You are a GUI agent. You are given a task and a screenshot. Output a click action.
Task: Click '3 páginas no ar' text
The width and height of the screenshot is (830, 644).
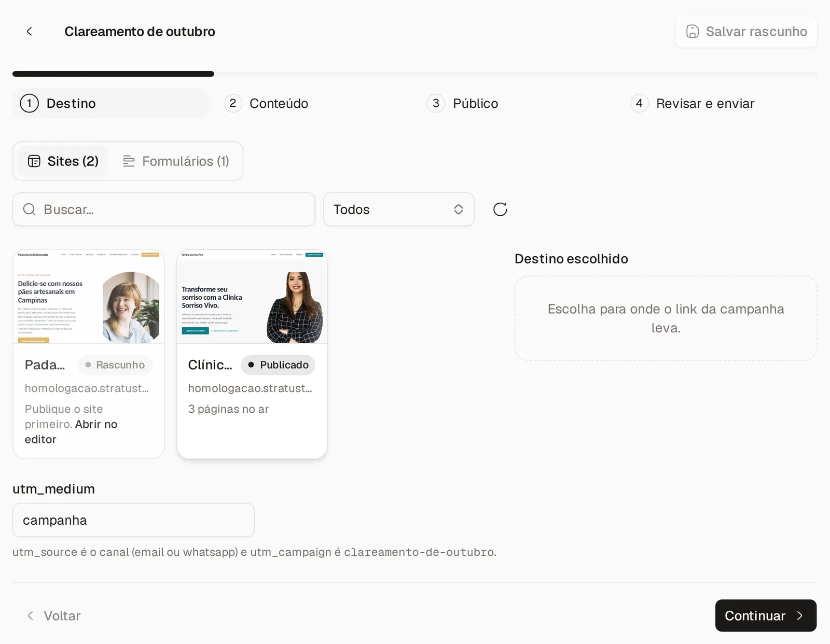point(228,409)
